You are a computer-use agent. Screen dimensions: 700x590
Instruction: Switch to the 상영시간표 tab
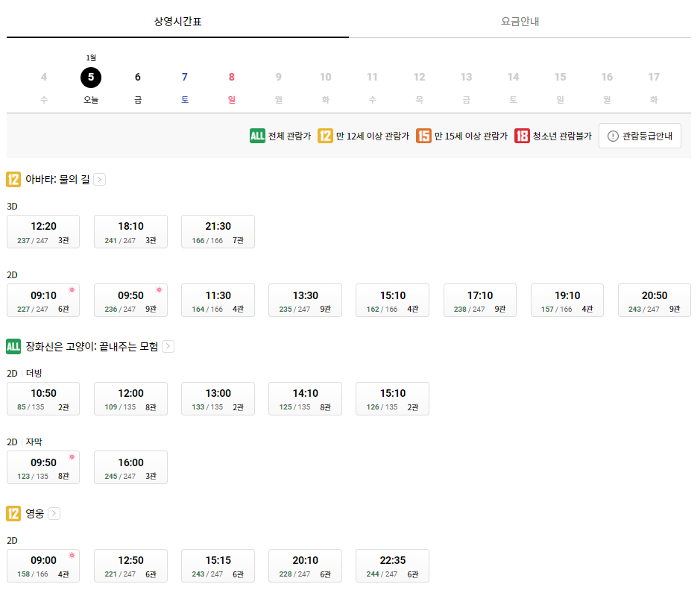177,21
